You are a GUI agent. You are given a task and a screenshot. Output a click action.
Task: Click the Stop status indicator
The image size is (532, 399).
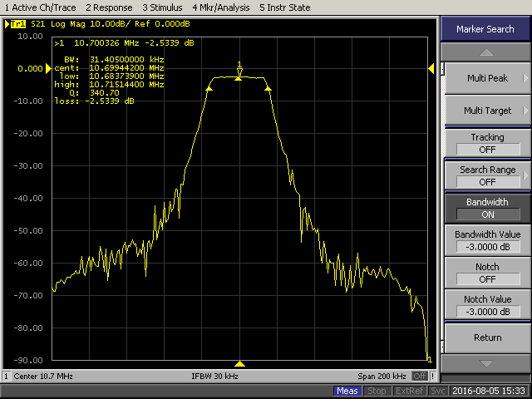click(x=377, y=392)
